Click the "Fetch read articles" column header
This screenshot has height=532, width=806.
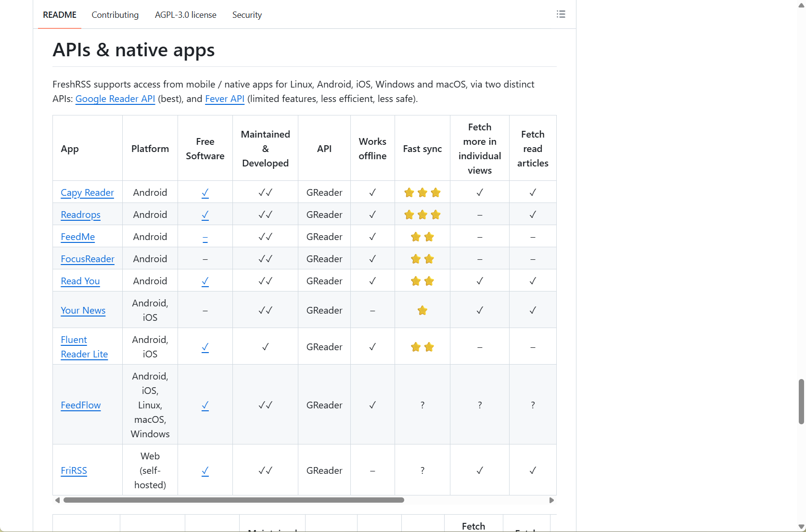click(x=533, y=149)
